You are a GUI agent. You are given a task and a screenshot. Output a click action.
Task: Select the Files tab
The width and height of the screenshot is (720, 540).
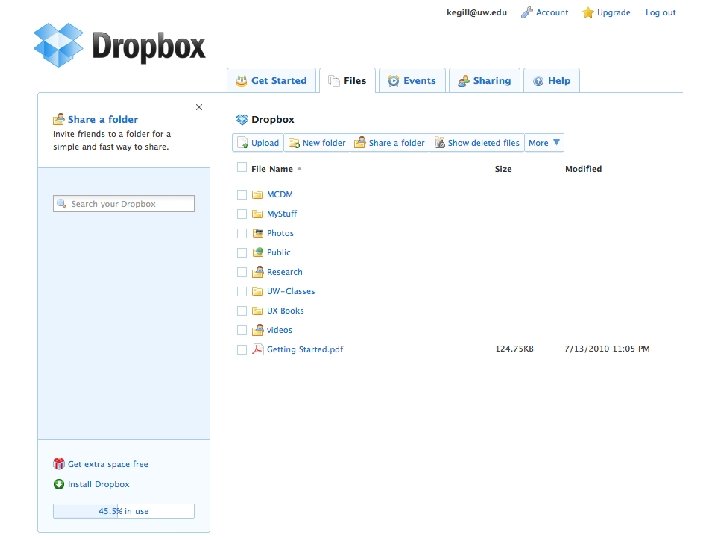[x=348, y=81]
